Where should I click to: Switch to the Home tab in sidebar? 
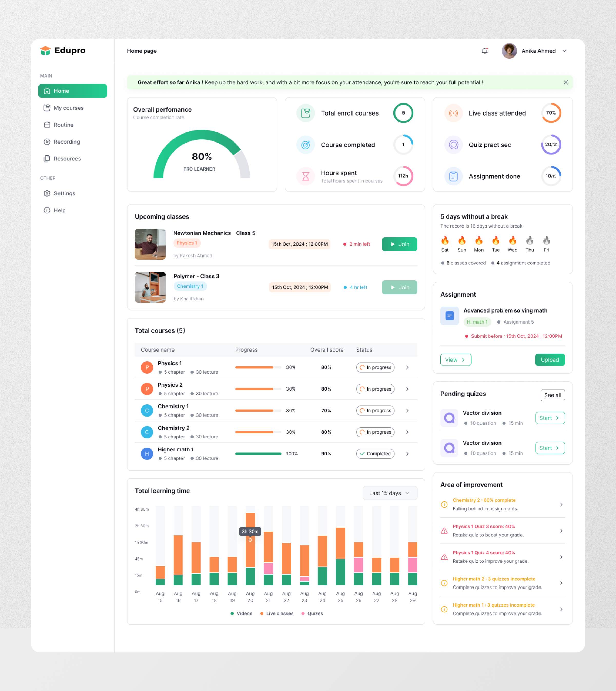click(61, 91)
